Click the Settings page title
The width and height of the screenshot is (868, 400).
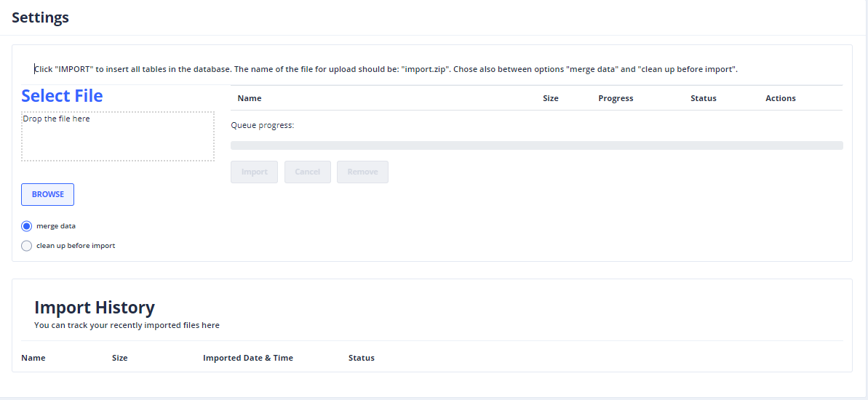click(40, 17)
